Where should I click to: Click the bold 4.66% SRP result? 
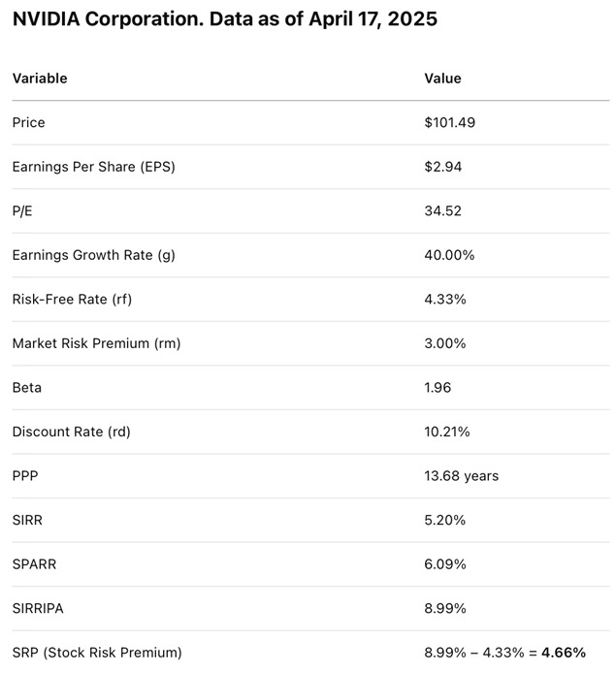(563, 652)
